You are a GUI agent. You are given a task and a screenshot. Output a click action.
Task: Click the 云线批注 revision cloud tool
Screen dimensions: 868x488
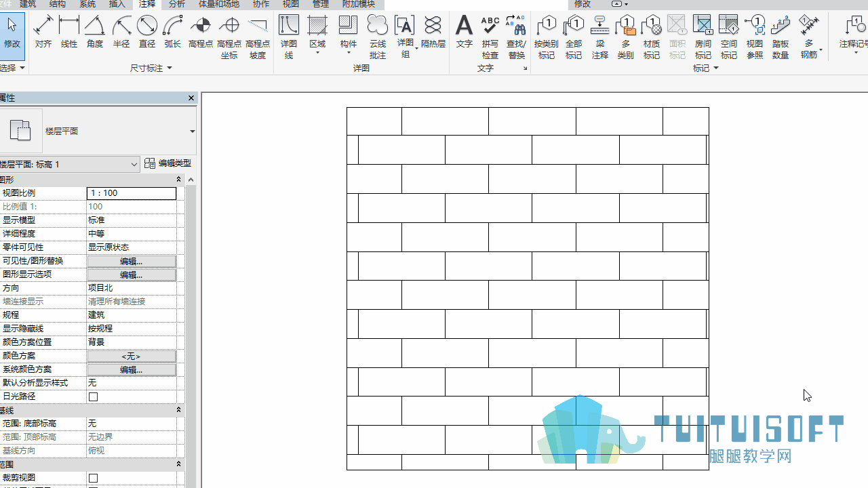click(378, 37)
